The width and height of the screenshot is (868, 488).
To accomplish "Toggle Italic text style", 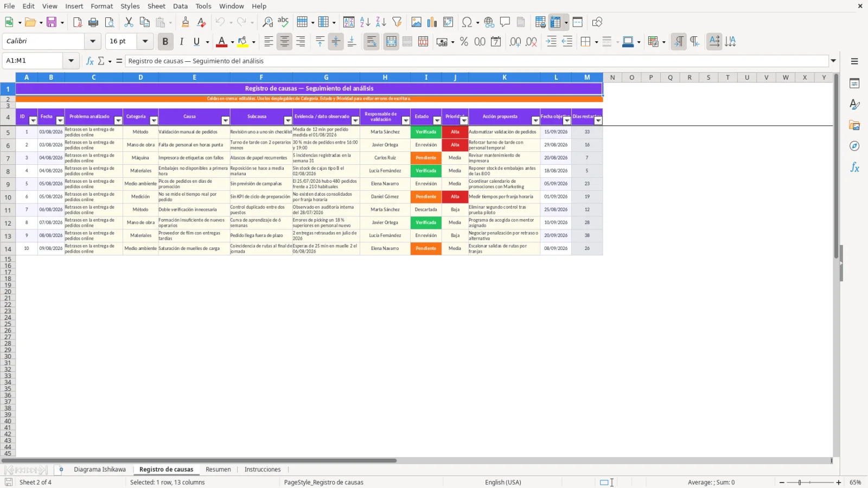I will point(182,42).
